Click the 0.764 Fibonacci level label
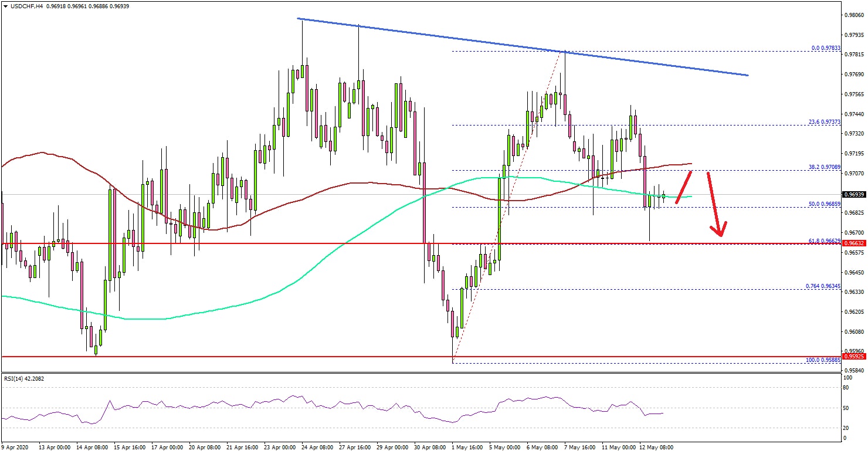This screenshot has height=454, width=868. coord(823,286)
